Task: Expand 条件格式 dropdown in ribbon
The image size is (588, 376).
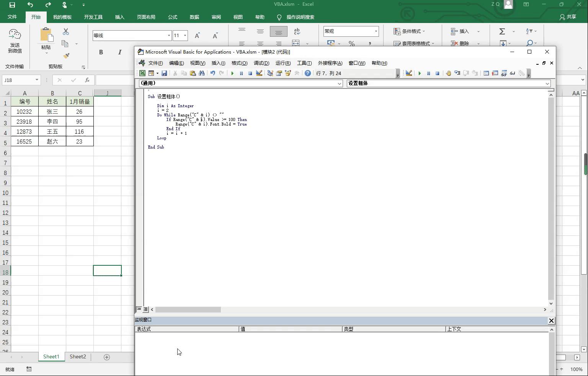Action: (409, 31)
